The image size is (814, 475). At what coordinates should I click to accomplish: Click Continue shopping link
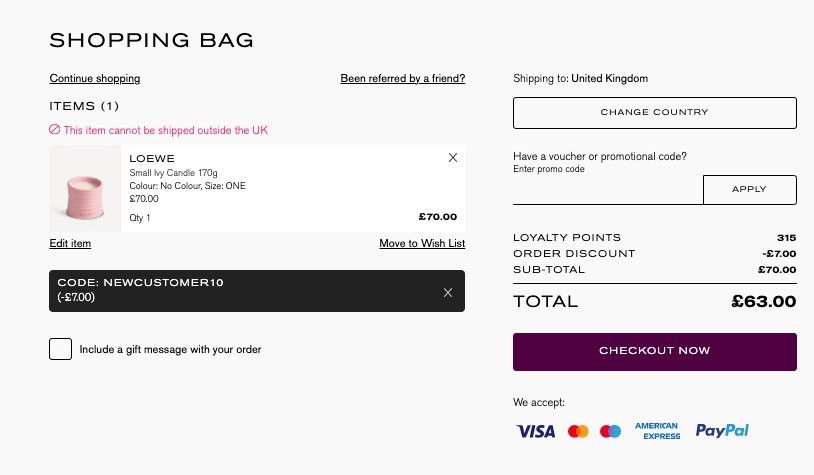coord(95,78)
